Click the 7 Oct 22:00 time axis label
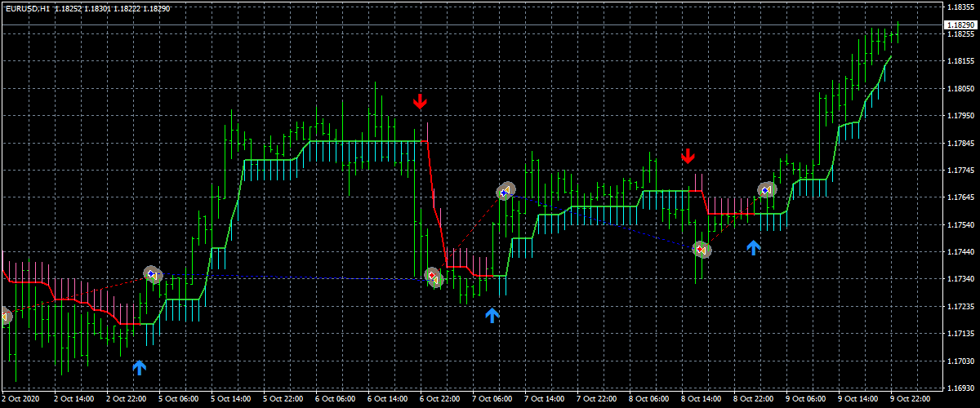This screenshot has width=980, height=408. coord(598,400)
